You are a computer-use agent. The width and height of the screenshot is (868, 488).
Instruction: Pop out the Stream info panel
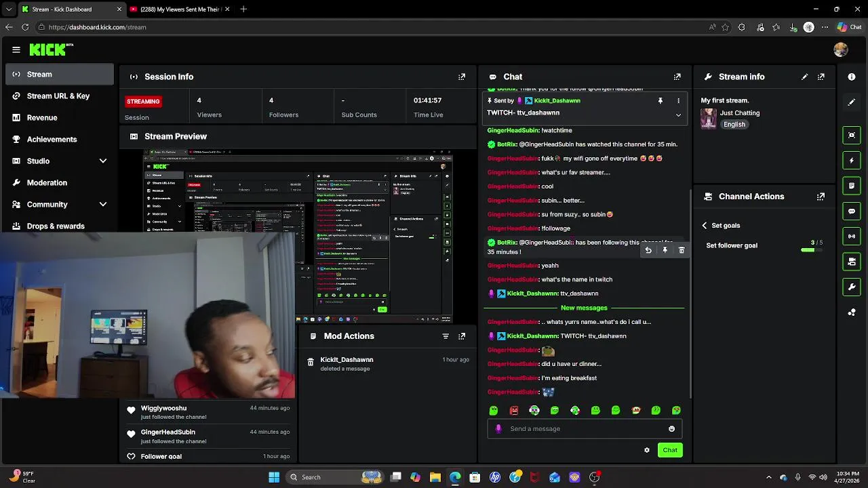point(821,77)
